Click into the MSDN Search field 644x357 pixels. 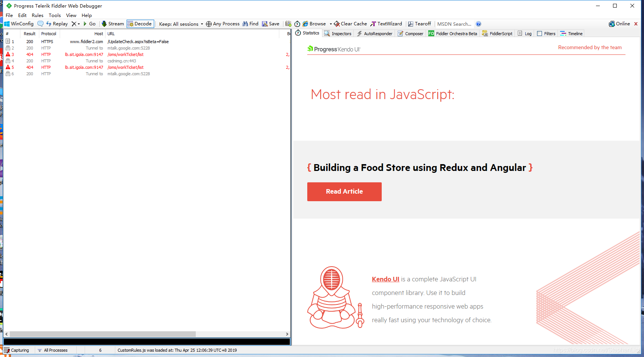454,24
